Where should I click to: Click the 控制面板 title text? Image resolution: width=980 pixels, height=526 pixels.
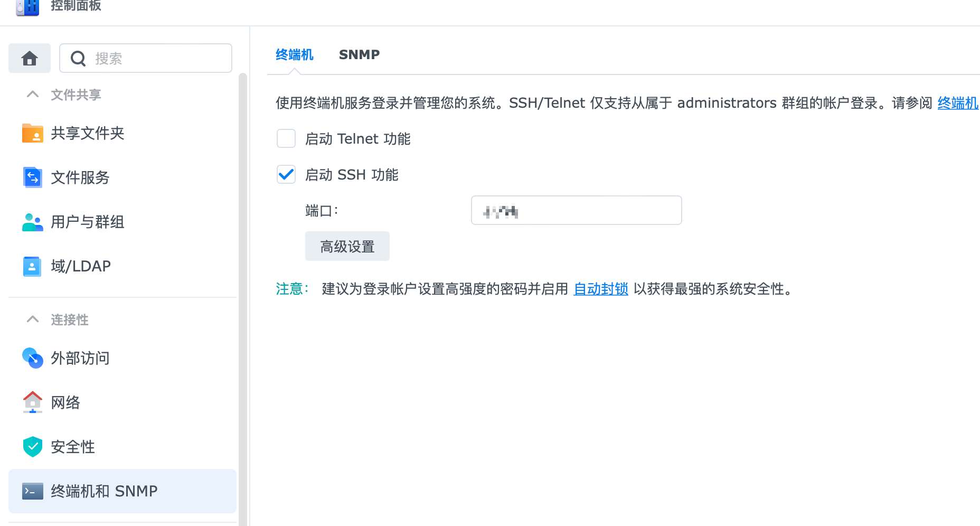coord(76,6)
